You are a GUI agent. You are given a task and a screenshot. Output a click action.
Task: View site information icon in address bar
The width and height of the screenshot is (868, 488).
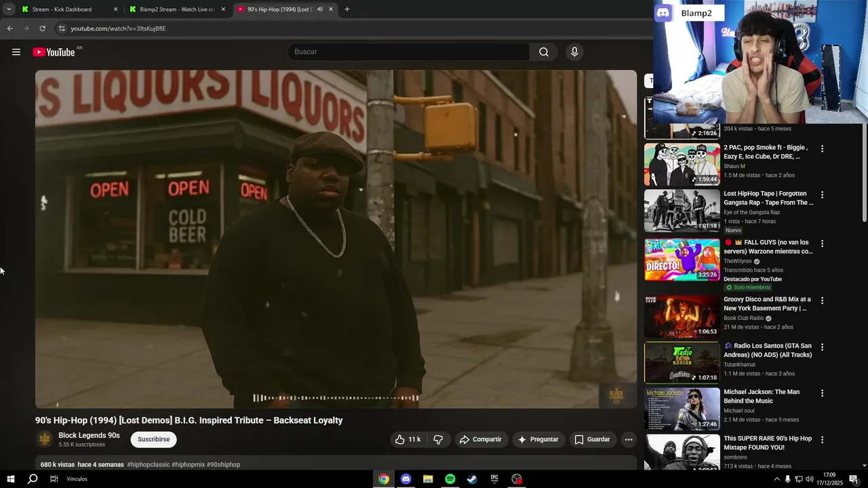[62, 28]
